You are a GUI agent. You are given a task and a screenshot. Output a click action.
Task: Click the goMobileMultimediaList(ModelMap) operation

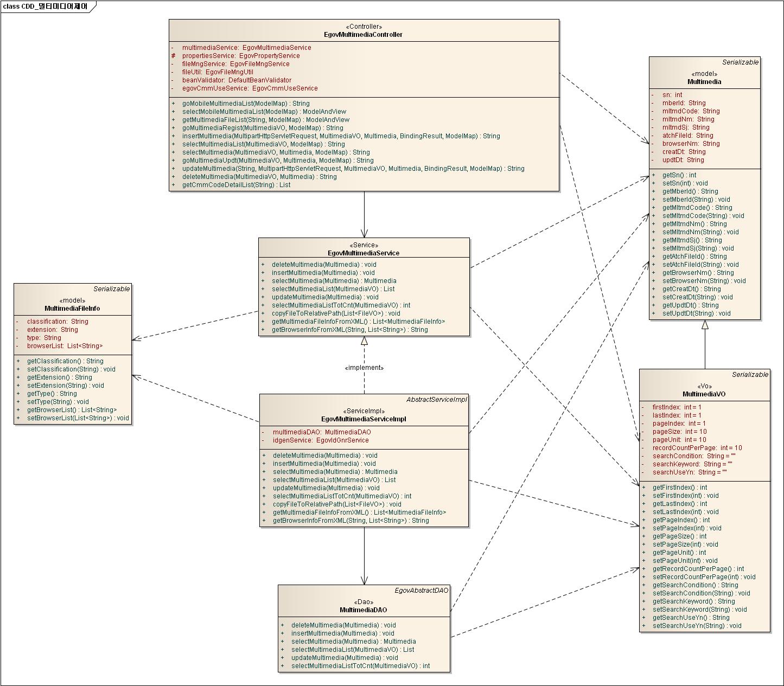tap(245, 104)
